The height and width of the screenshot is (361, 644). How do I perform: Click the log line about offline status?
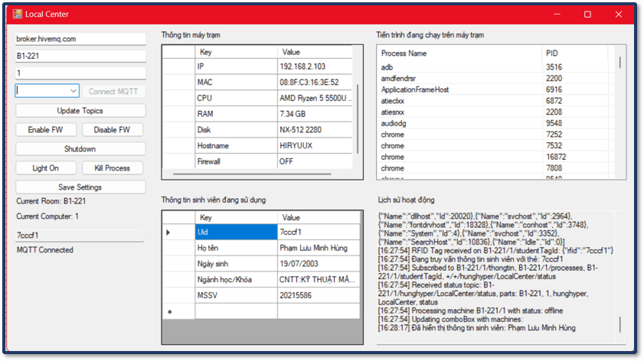[471, 311]
